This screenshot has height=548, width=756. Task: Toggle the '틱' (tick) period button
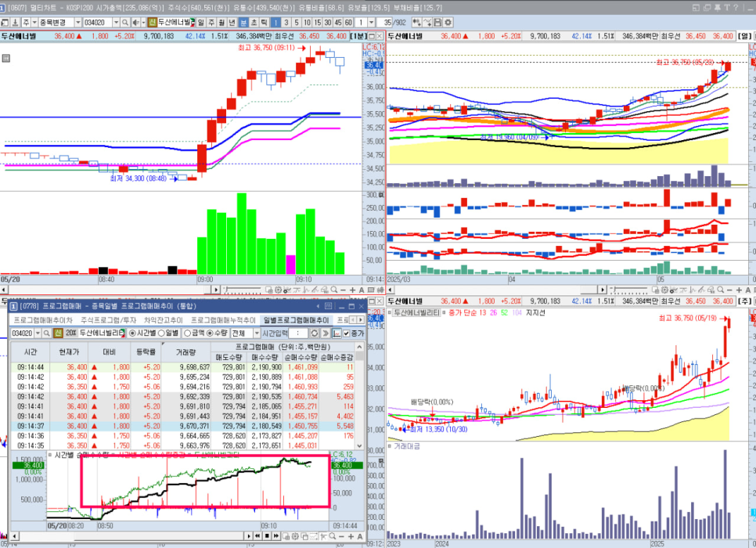click(x=265, y=23)
